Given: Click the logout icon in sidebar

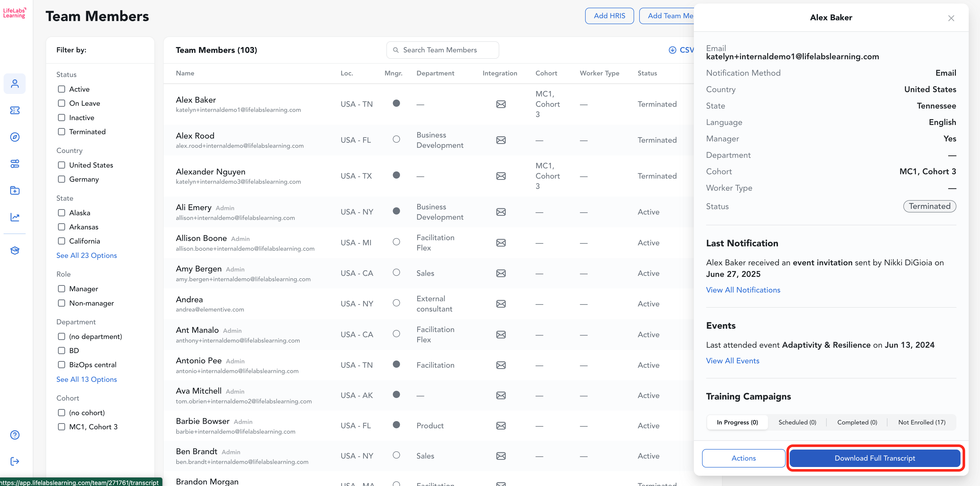Looking at the screenshot, I should pyautogui.click(x=15, y=462).
